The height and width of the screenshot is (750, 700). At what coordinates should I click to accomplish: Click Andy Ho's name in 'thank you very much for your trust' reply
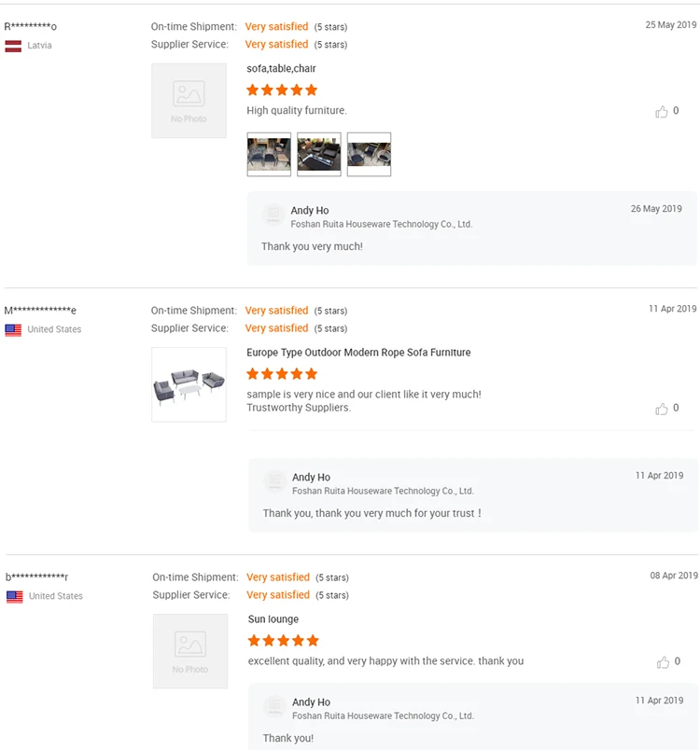311,478
